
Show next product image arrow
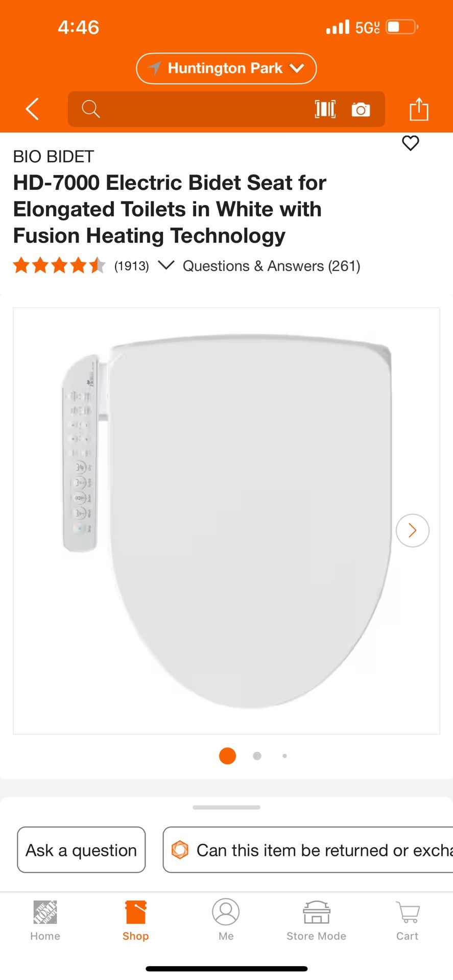(x=413, y=530)
